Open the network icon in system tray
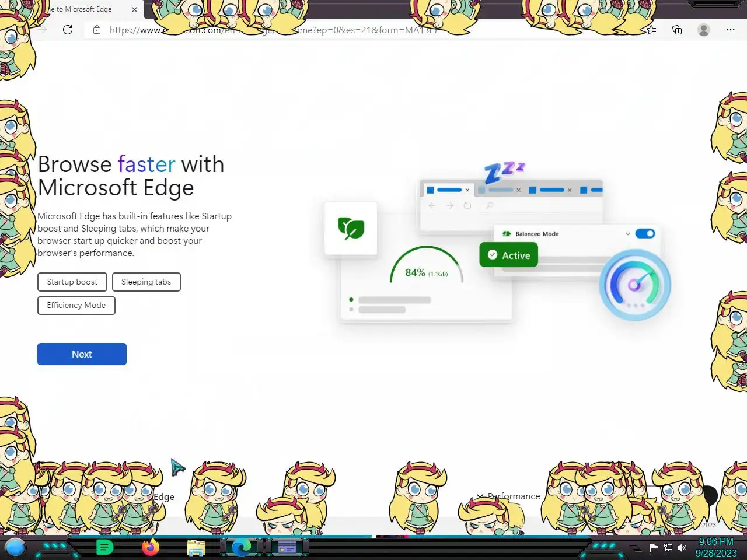Image resolution: width=747 pixels, height=560 pixels. 668,547
